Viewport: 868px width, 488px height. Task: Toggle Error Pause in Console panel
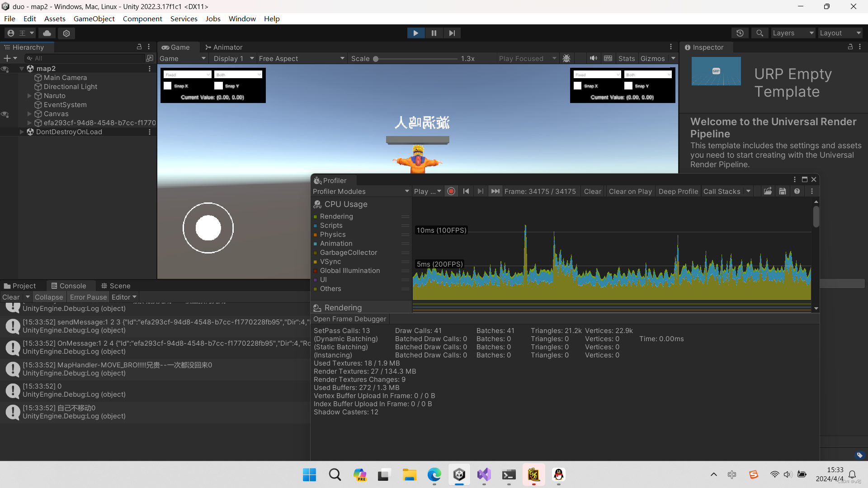pos(88,297)
